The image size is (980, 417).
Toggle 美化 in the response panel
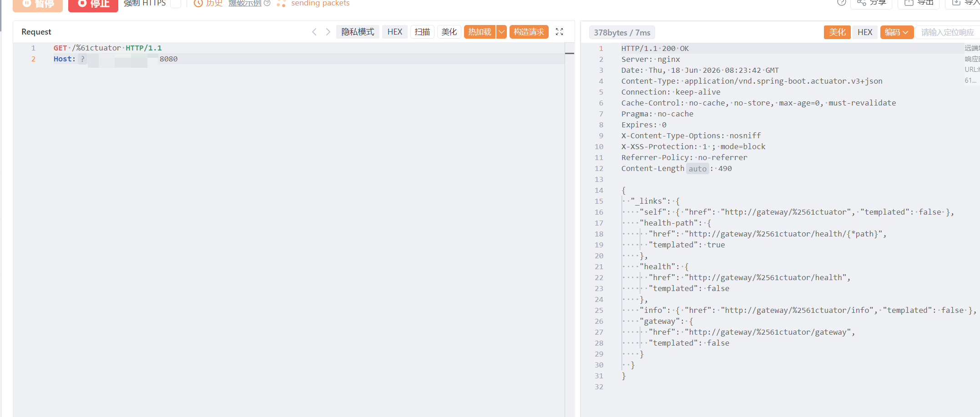click(837, 32)
